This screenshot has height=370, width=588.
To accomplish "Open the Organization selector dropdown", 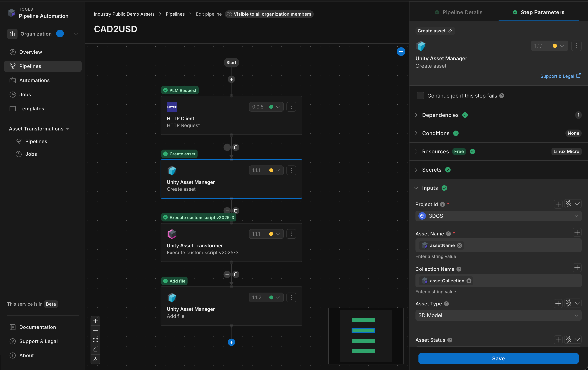I will 76,34.
